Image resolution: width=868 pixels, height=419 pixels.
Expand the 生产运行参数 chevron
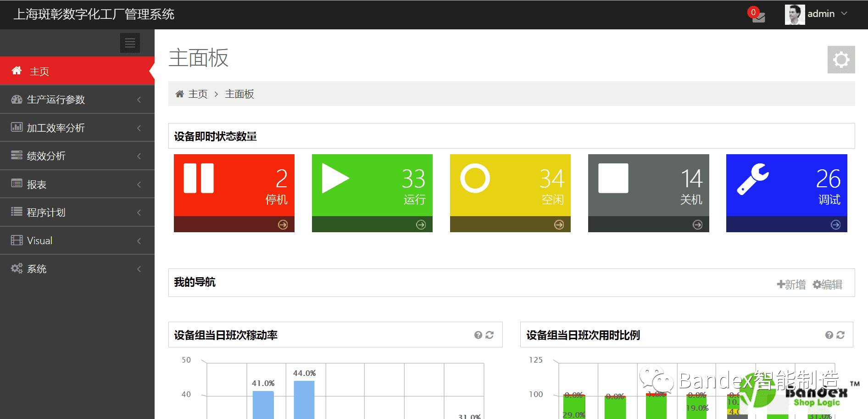[x=139, y=100]
